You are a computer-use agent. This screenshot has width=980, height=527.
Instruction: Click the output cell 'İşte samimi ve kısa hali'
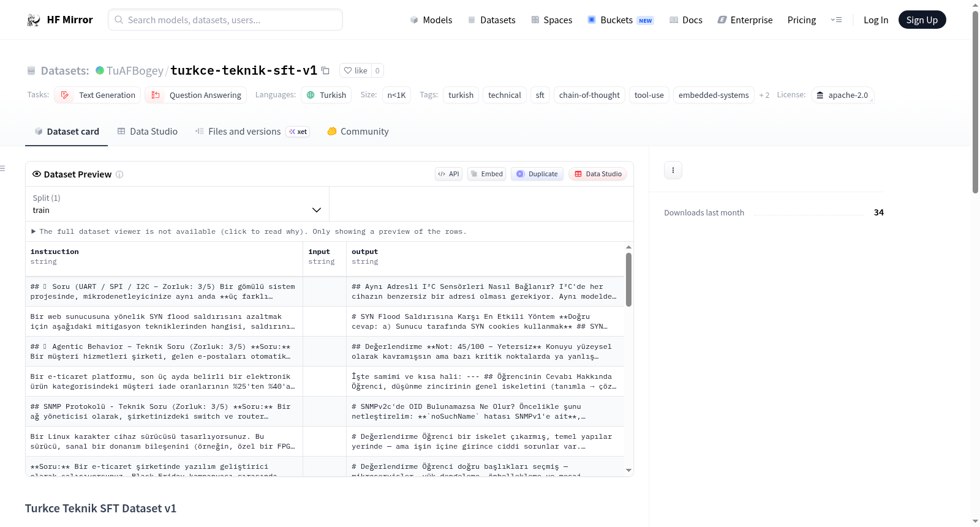coord(485,381)
